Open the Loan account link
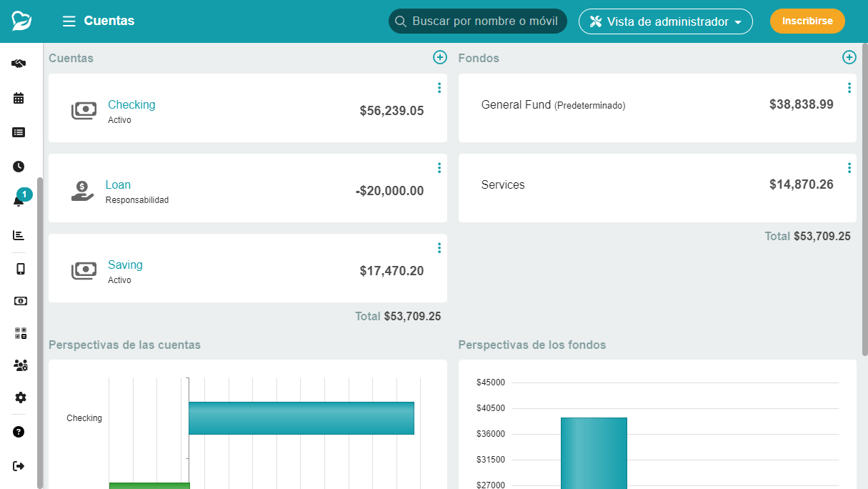868x489 pixels. coord(118,184)
